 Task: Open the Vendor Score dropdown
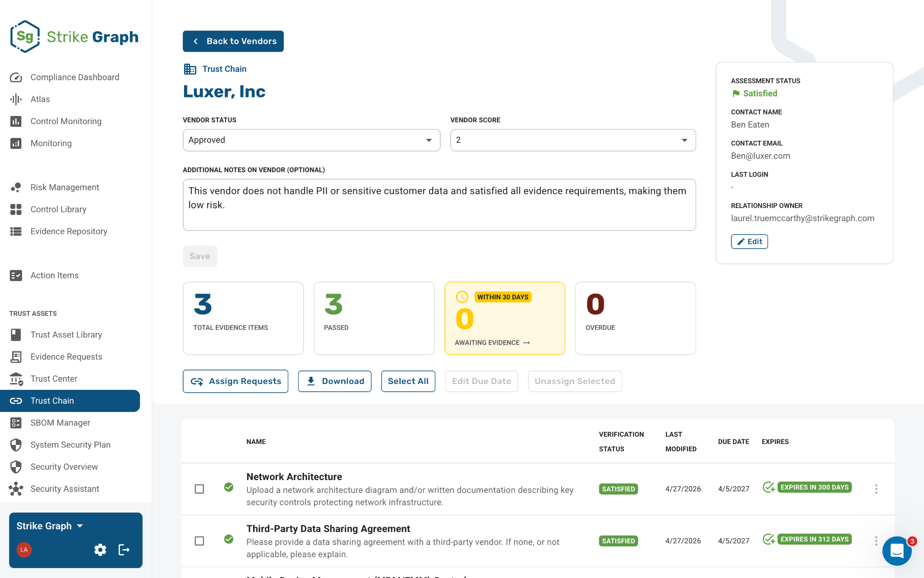[x=573, y=140]
